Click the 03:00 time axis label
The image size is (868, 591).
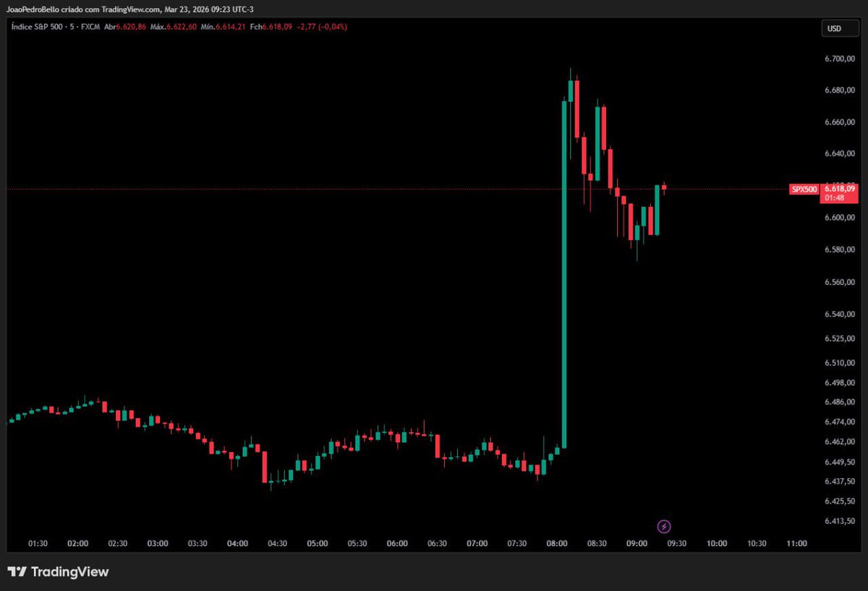point(158,543)
